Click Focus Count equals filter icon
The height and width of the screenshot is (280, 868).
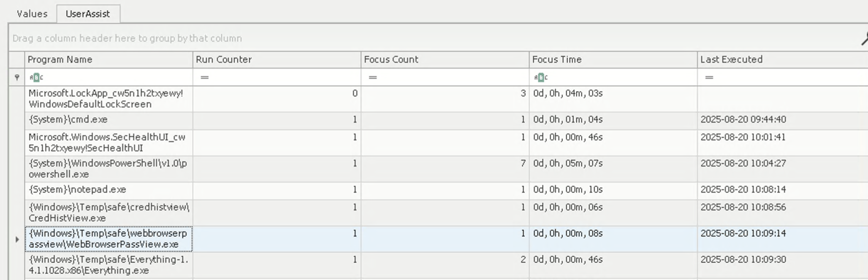373,77
